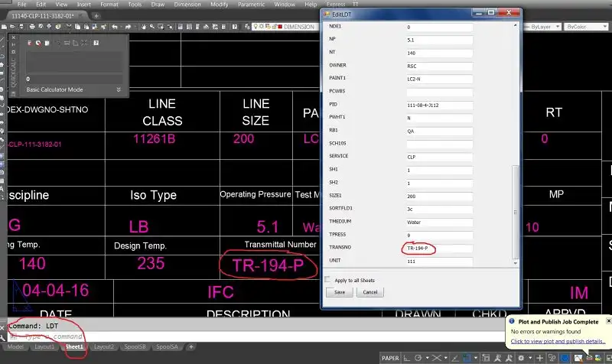Click the TMEDIUM field containing Water

439,223
